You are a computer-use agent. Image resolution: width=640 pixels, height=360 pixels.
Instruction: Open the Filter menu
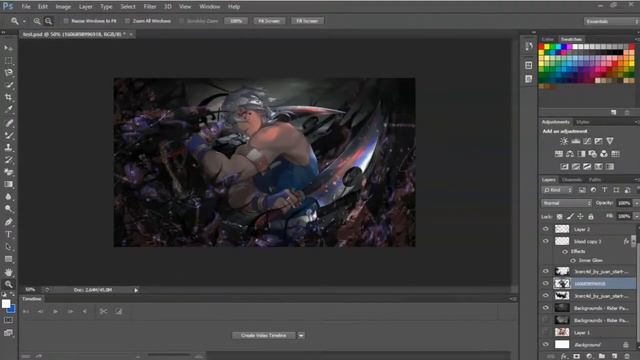point(150,7)
